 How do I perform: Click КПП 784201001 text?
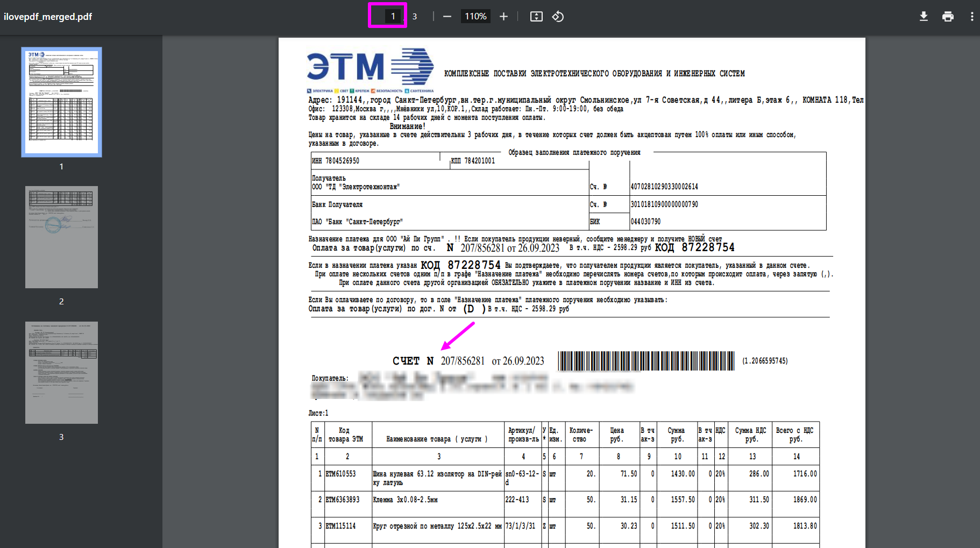coord(473,161)
